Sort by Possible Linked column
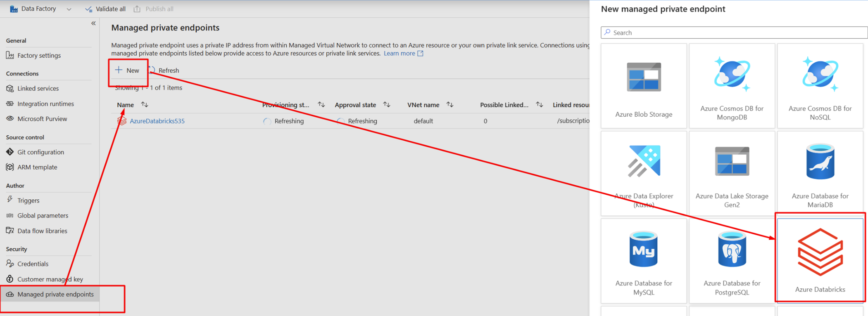 tap(540, 105)
